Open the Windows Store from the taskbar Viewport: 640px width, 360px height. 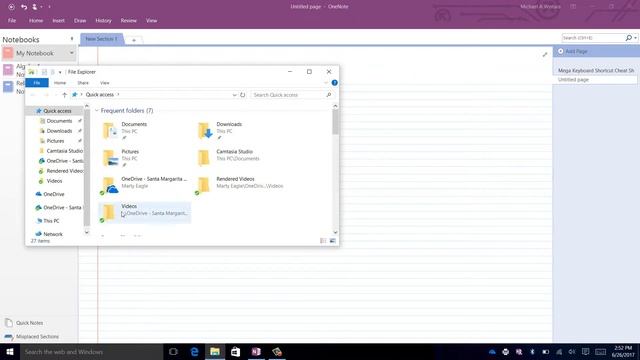[236, 351]
